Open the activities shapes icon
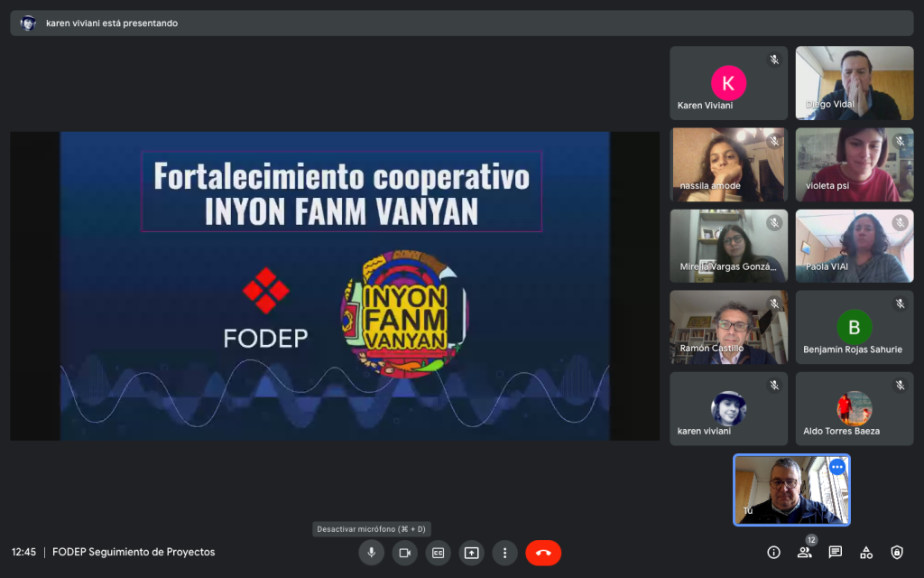The height and width of the screenshot is (578, 924). [865, 553]
